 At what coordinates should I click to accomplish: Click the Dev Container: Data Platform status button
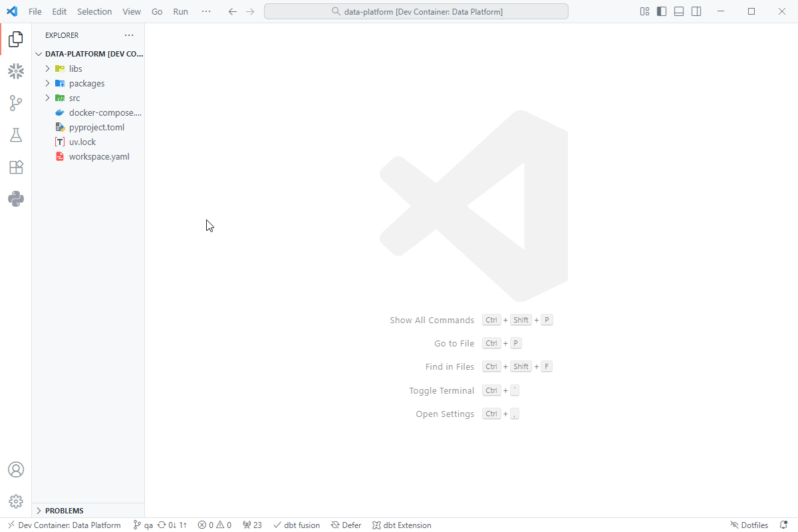[64, 525]
